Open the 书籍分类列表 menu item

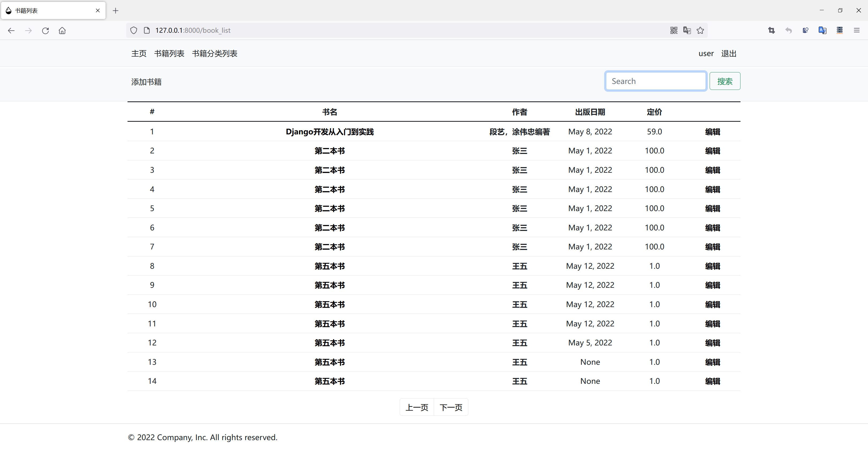click(215, 53)
